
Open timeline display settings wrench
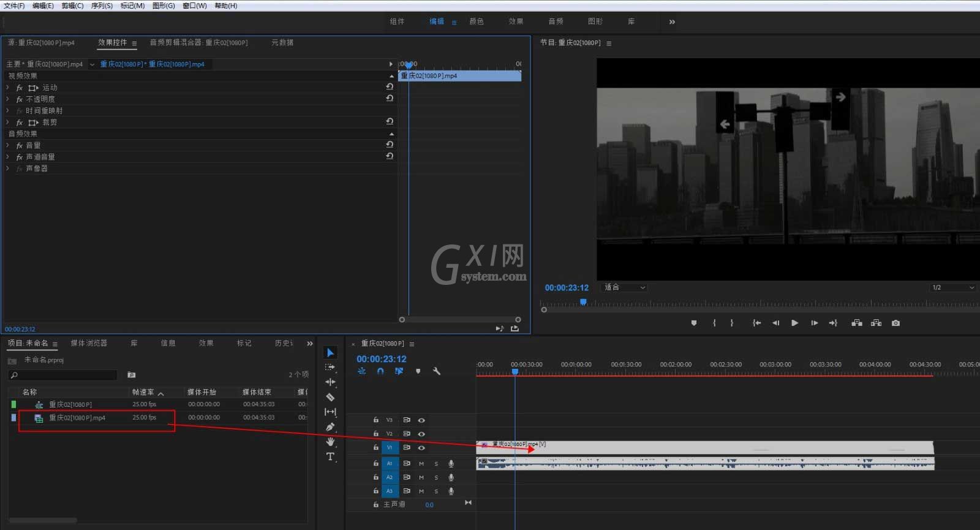pyautogui.click(x=437, y=371)
